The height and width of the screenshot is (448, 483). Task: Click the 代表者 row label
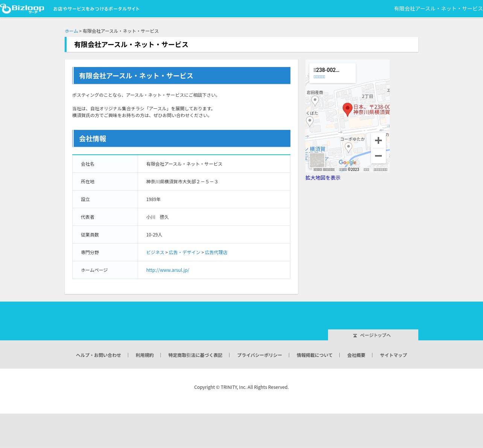point(88,217)
